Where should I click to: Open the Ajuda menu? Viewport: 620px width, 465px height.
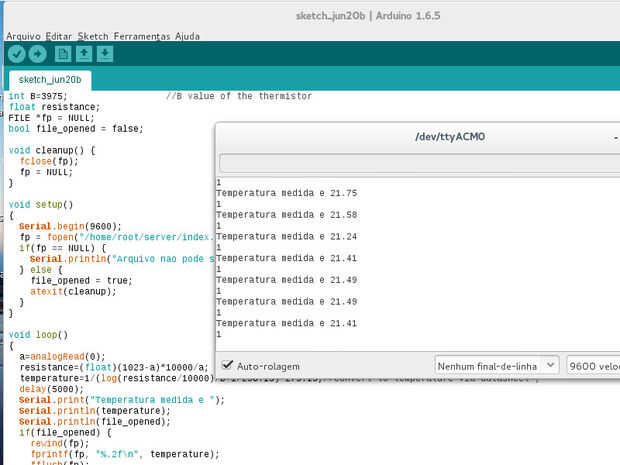(x=187, y=36)
